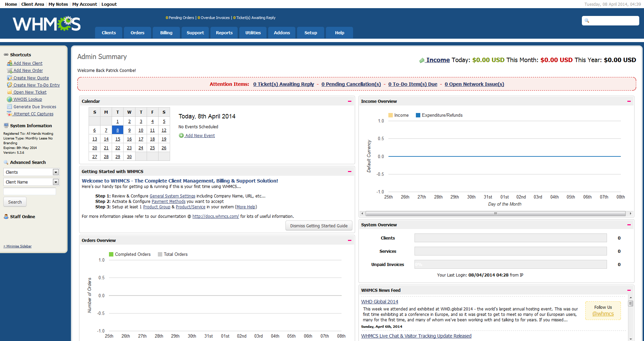Viewport: 644px width, 341px height.
Task: Click the Advanced Search text input field
Action: click(x=30, y=191)
